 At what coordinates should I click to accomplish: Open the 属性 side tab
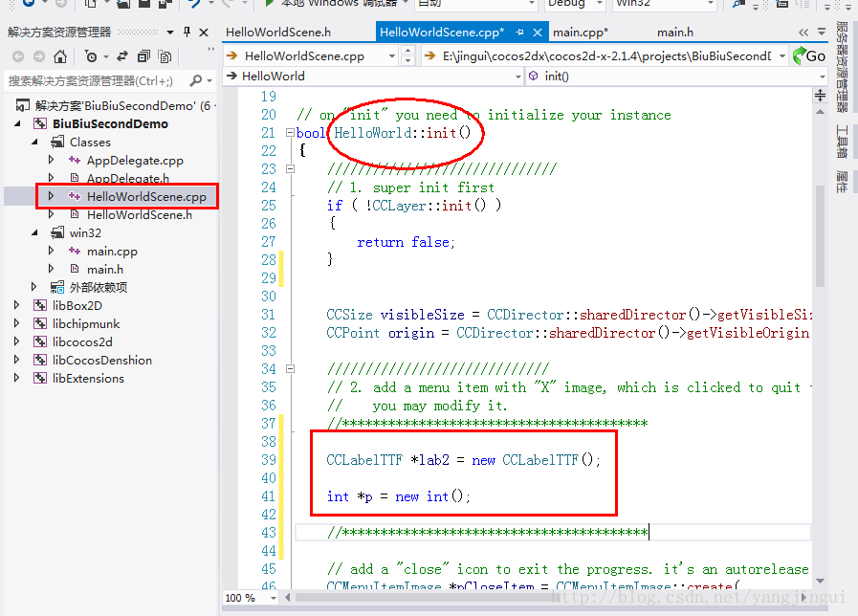(842, 181)
